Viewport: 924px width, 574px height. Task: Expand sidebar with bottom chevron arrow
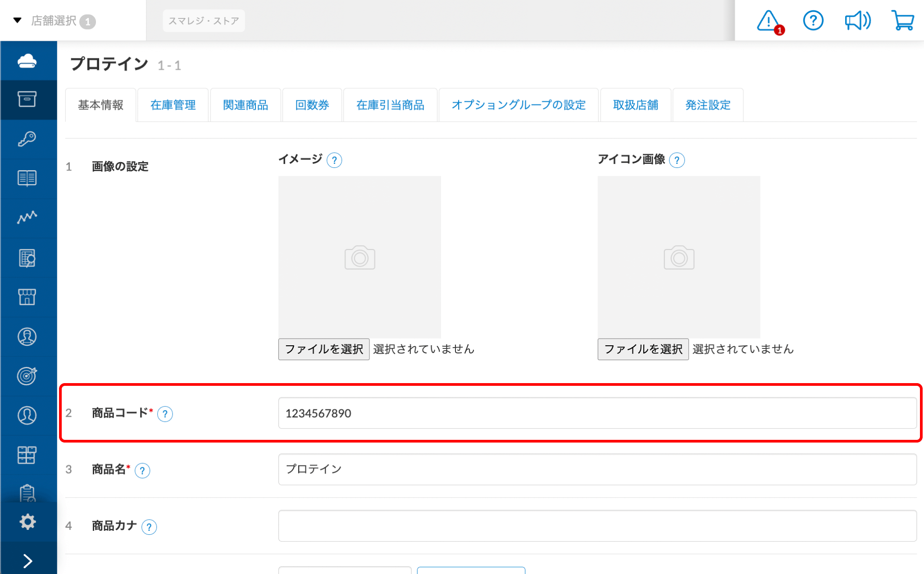pos(27,560)
